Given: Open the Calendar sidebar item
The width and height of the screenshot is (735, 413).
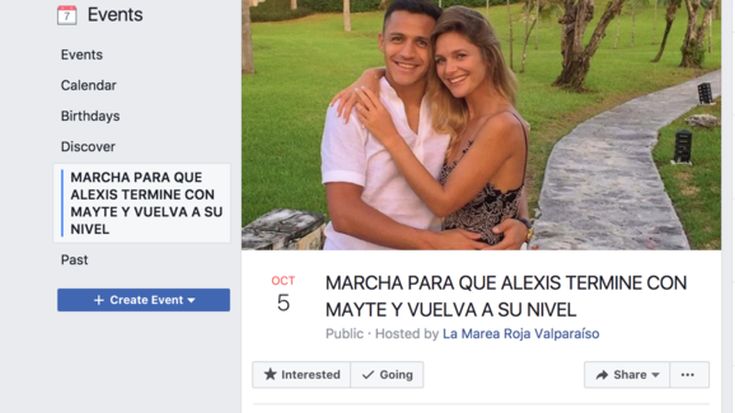Looking at the screenshot, I should pos(89,85).
